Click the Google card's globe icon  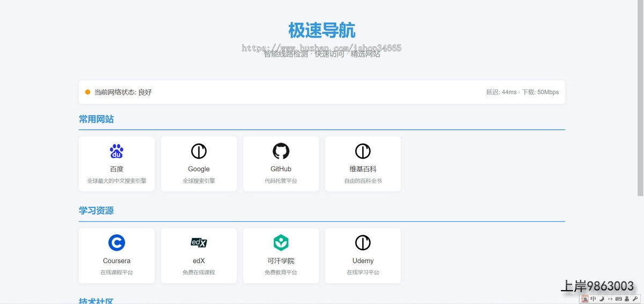coord(199,151)
